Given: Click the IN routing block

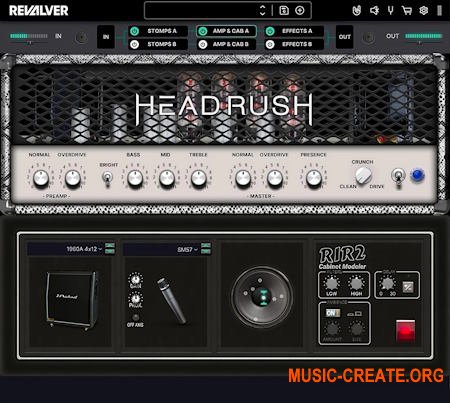Looking at the screenshot, I should coord(106,37).
